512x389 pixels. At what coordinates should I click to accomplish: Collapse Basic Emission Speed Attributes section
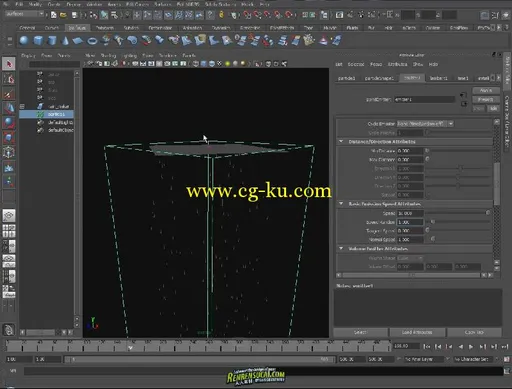tap(341, 203)
